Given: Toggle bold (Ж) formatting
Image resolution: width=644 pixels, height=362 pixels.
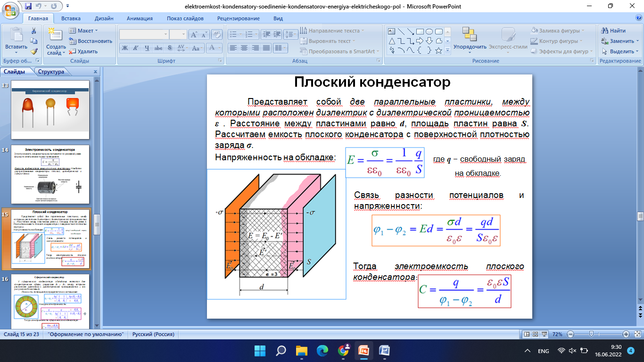Looking at the screenshot, I should [x=125, y=48].
